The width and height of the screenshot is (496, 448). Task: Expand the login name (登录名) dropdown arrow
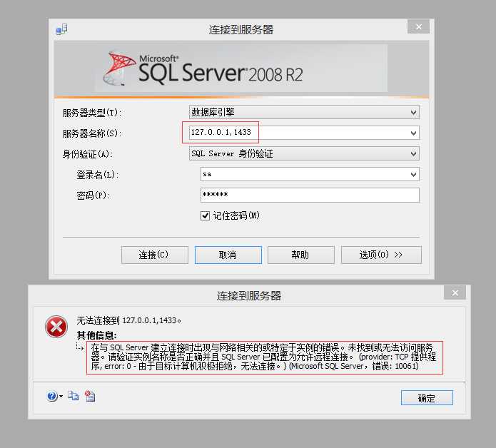413,174
